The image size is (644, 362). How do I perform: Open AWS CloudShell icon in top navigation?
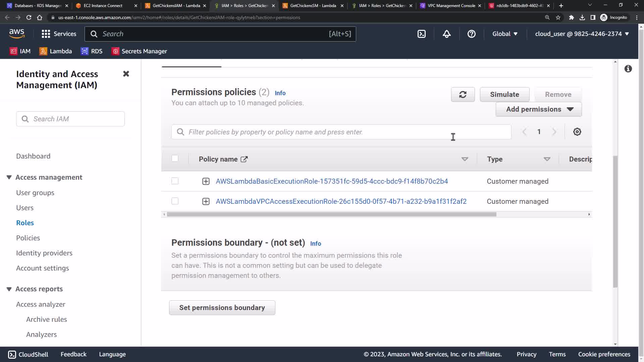tap(422, 34)
